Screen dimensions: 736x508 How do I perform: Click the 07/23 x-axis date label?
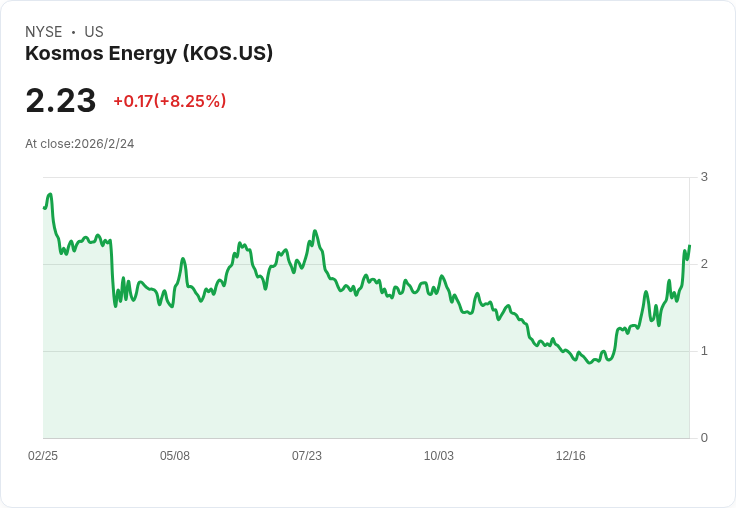(307, 456)
